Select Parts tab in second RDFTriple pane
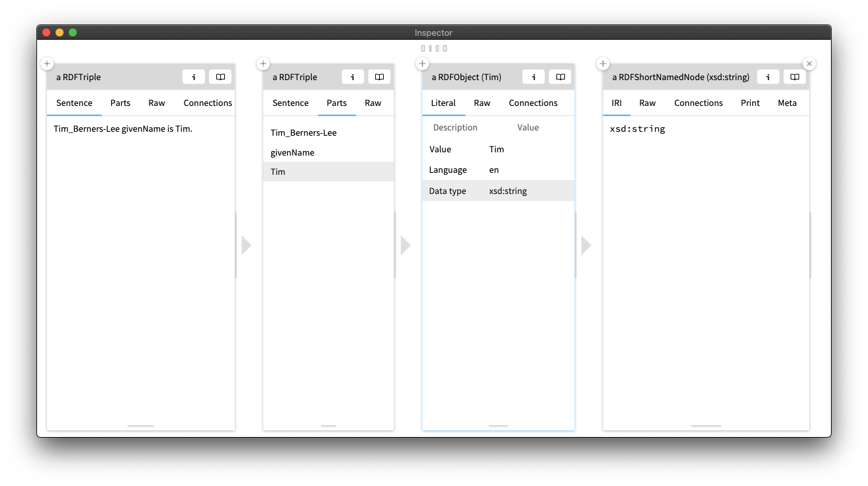This screenshot has height=486, width=868. pos(337,103)
